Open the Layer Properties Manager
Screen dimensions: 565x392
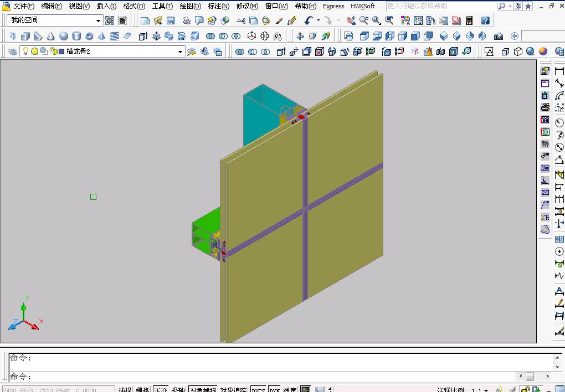[13, 51]
